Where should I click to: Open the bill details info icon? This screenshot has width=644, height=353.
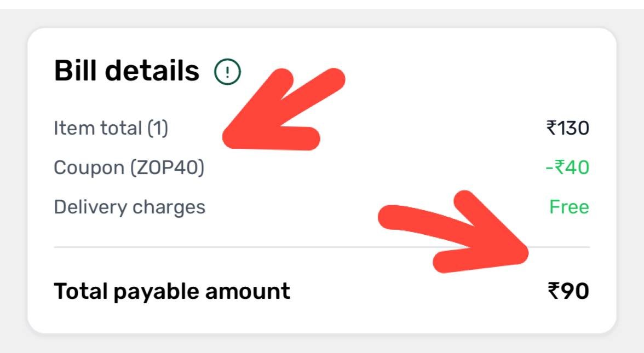(x=227, y=72)
